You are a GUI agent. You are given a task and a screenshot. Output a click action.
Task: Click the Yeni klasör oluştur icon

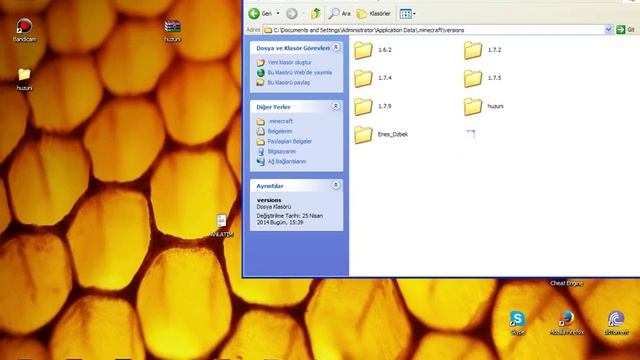tap(260, 62)
